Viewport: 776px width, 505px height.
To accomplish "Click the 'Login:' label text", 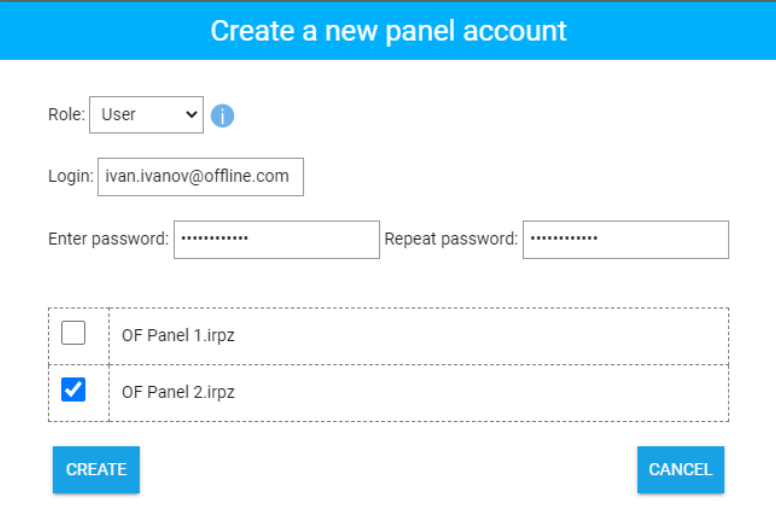I will coord(70,176).
